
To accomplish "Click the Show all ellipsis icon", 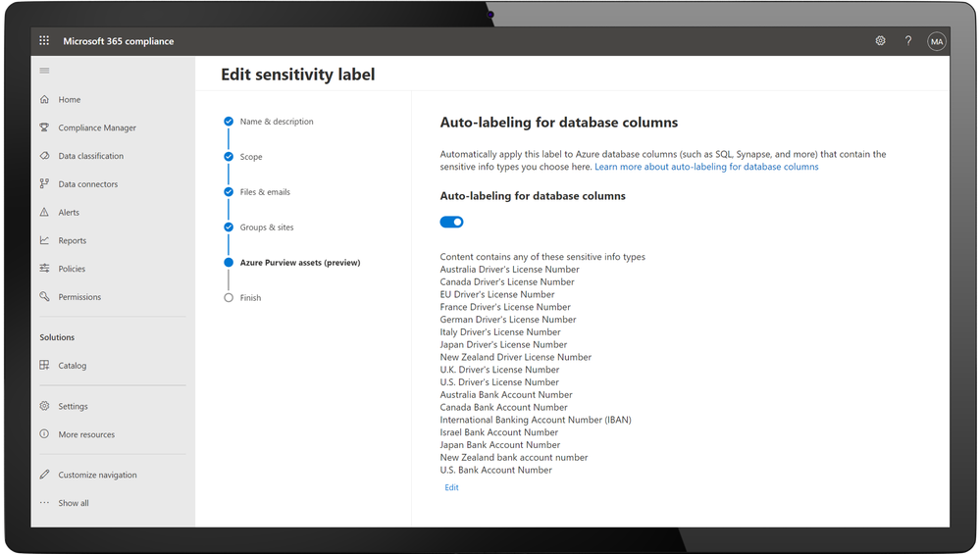I will coord(44,503).
